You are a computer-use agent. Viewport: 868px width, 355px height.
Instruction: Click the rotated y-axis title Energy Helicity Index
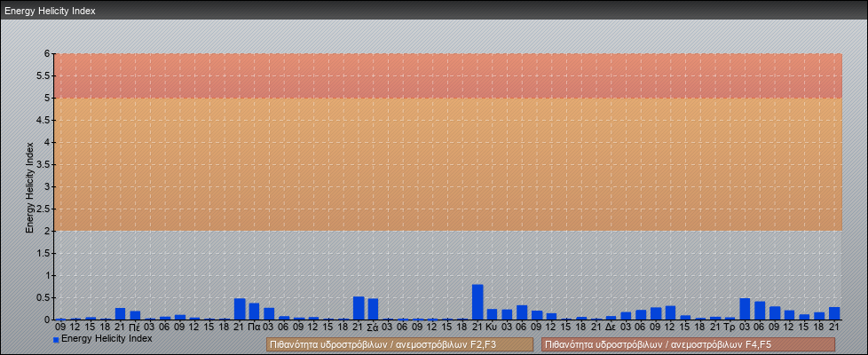[29, 187]
